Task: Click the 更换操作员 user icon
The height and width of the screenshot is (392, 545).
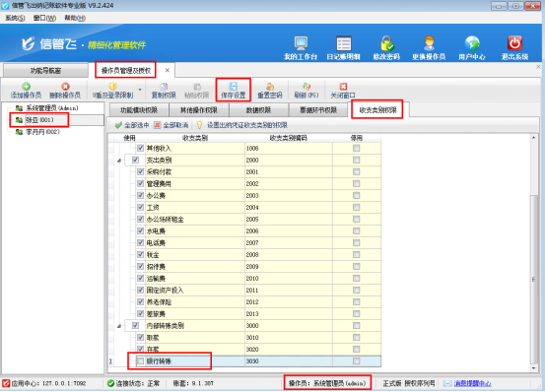Action: pos(429,43)
